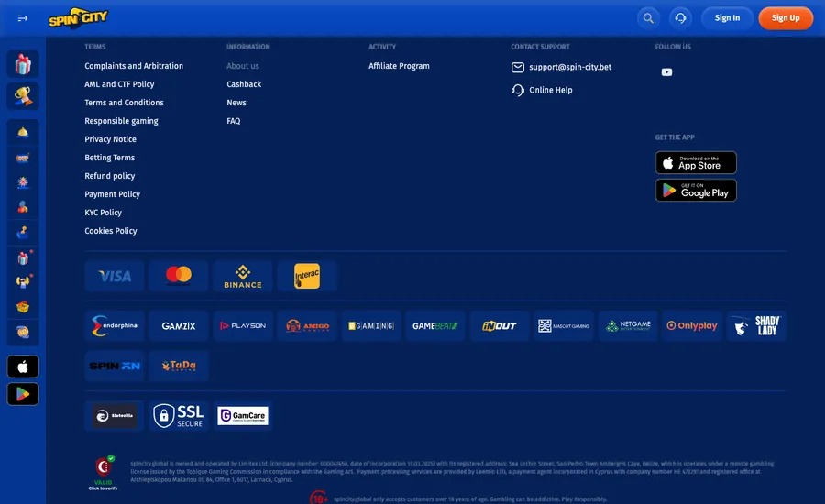Open the slot machine sidebar icon
The image size is (825, 504).
[23, 158]
